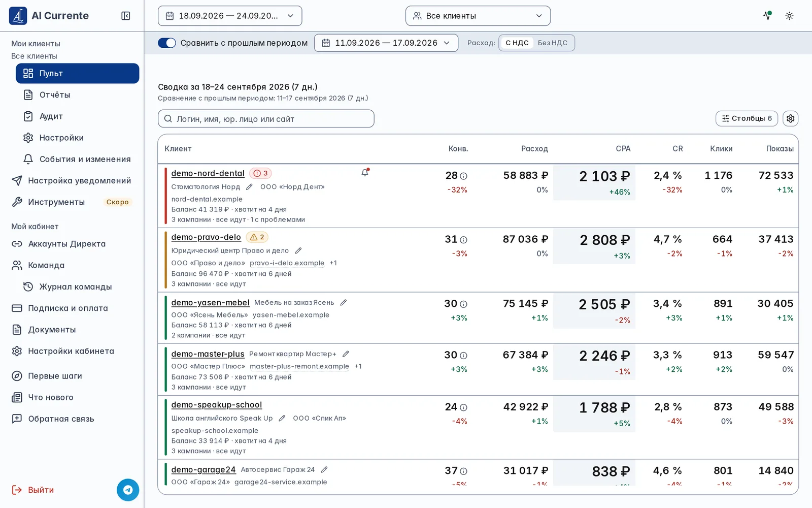Screen dimensions: 812x508
Task: Click the Столбцы 6 button
Action: 747,118
